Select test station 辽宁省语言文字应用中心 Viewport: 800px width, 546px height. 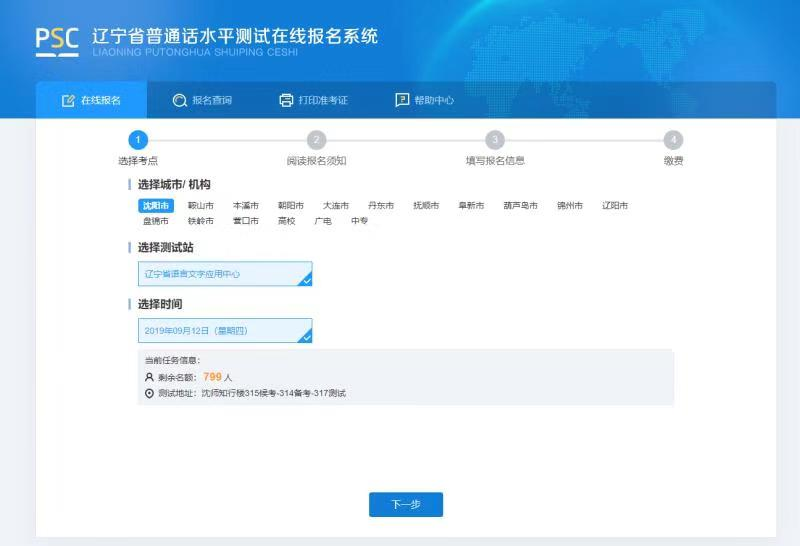225,274
